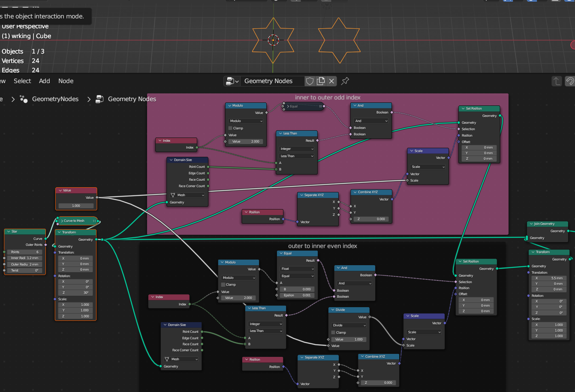Open Scale operation dropdown in dark frame
Image resolution: width=575 pixels, height=392 pixels.
point(424,332)
